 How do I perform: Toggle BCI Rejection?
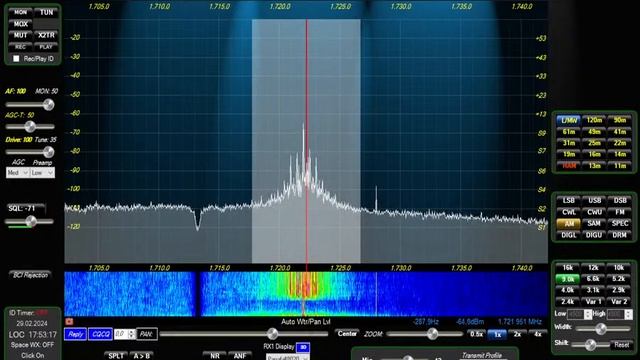30,275
